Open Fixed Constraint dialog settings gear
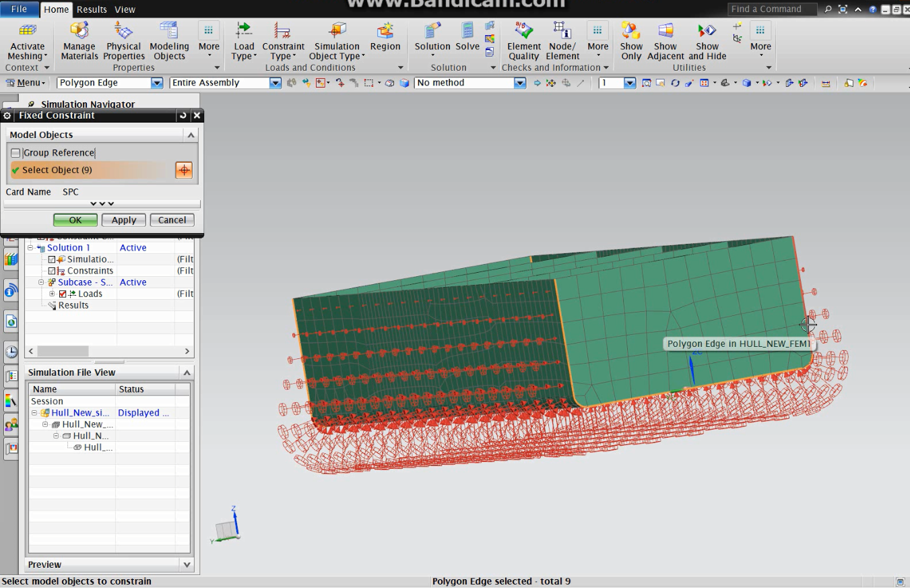The height and width of the screenshot is (588, 910). [x=7, y=116]
